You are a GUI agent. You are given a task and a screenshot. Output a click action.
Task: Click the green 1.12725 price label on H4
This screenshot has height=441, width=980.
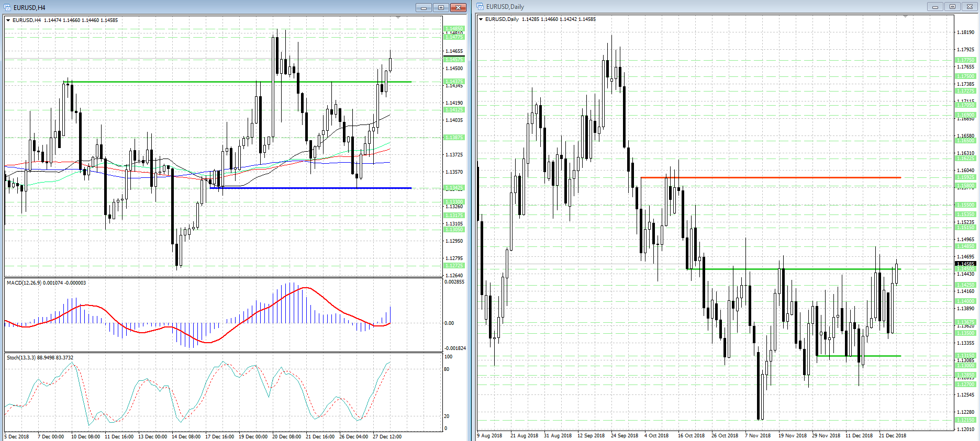click(x=454, y=266)
